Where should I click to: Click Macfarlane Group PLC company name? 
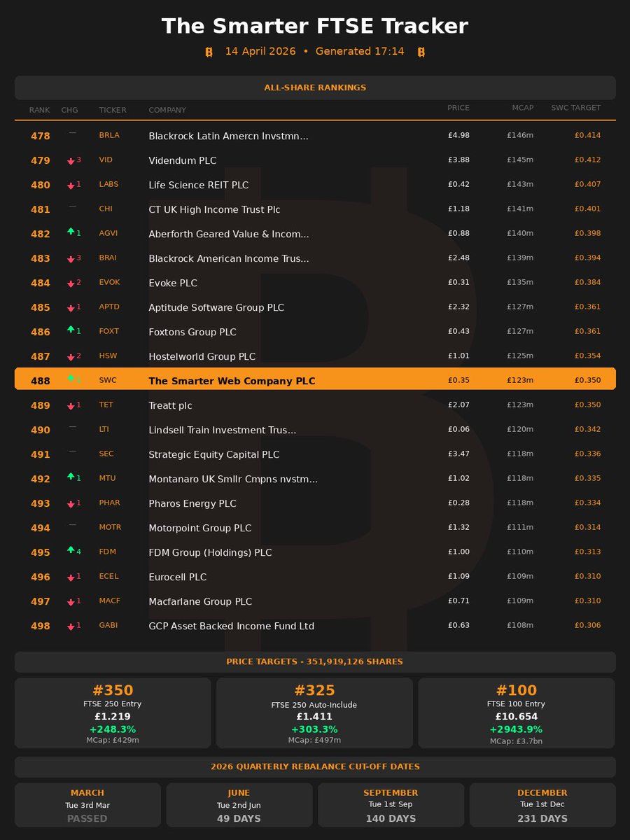[x=200, y=601]
